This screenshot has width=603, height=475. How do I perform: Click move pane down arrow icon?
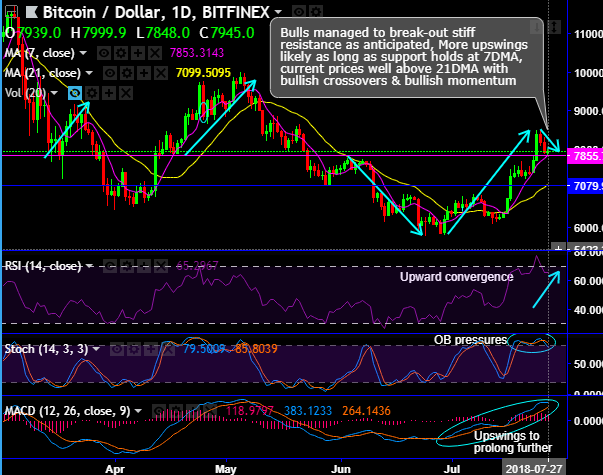pos(536,27)
